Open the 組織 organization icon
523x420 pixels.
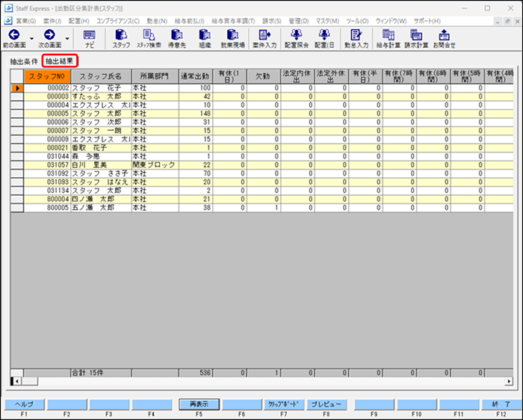pos(205,34)
